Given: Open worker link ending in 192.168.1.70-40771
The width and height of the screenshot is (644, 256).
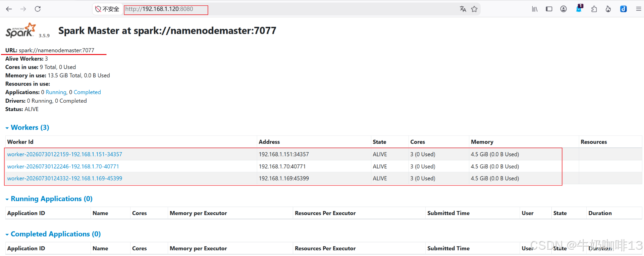Looking at the screenshot, I should click(x=63, y=166).
